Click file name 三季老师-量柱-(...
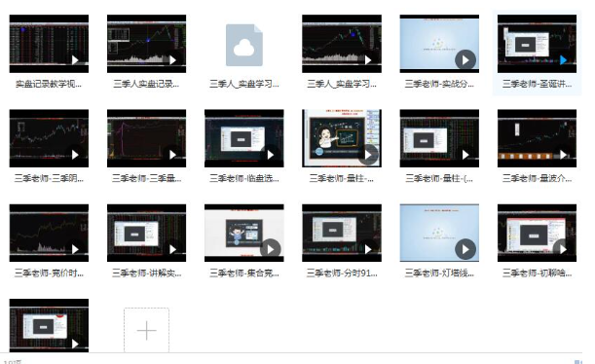This screenshot has width=595, height=364. pos(439,178)
